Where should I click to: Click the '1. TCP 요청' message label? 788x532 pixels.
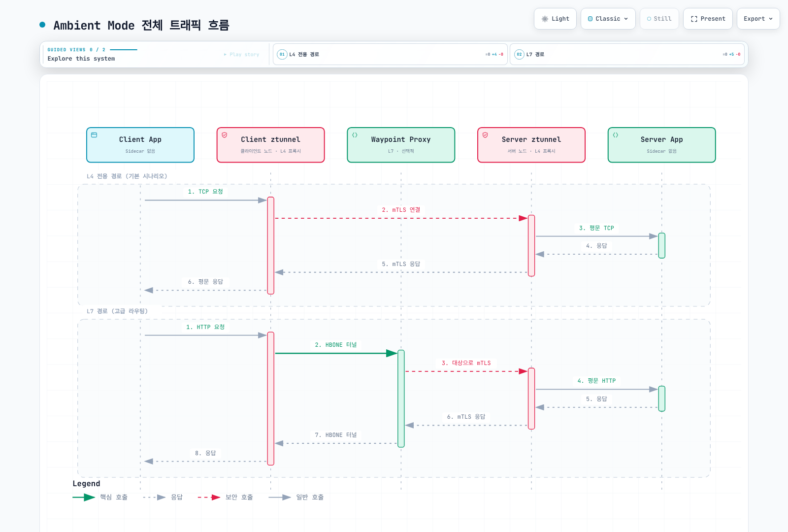pyautogui.click(x=205, y=192)
